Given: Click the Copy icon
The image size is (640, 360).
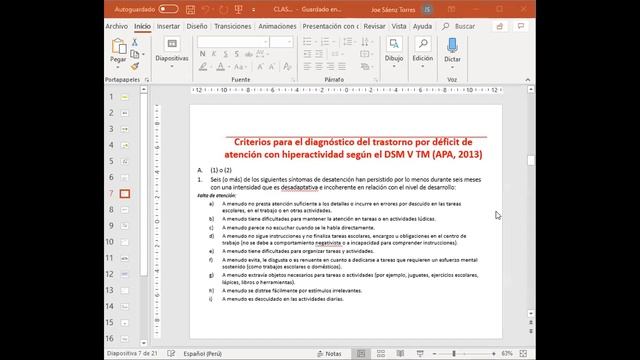Looking at the screenshot, I should pyautogui.click(x=135, y=54).
